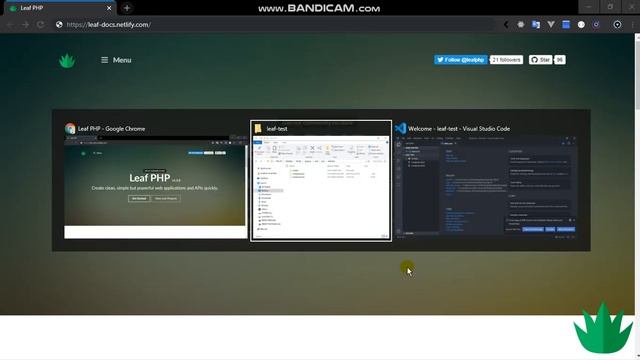Open the hamburger Menu
Screen dimensions: 640x360
[116, 60]
